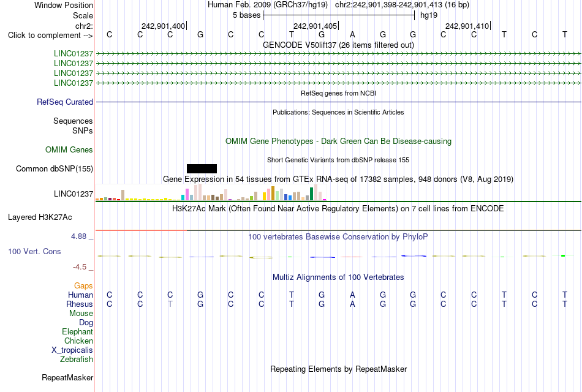582x392 pixels.
Task: Select the Elephant alignment row label
Action: [77, 331]
